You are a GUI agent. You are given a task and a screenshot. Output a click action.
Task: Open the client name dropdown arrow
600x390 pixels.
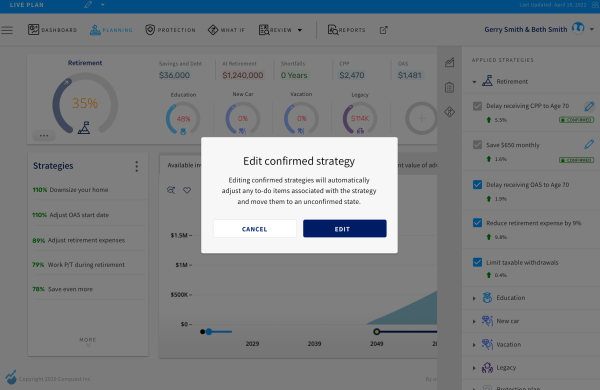coord(592,29)
